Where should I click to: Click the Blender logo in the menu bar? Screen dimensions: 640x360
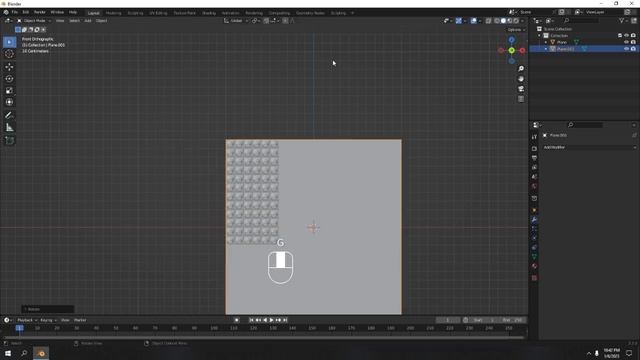6,12
